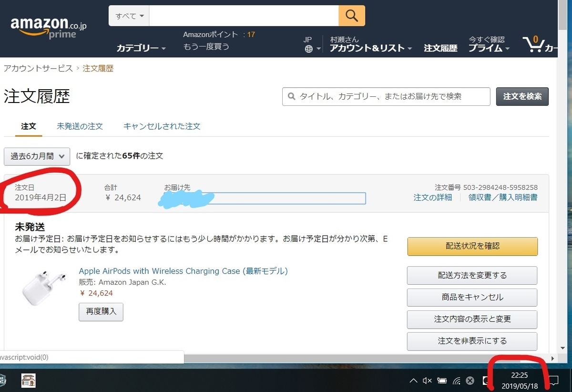Click the Amazonポイント link
Viewport: 572px width, 392px height.
(219, 34)
